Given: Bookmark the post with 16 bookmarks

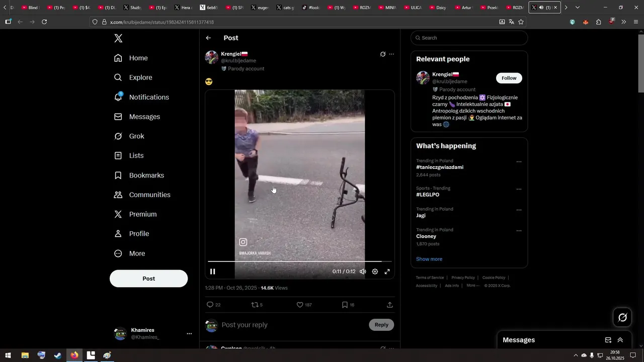Looking at the screenshot, I should [x=348, y=305].
